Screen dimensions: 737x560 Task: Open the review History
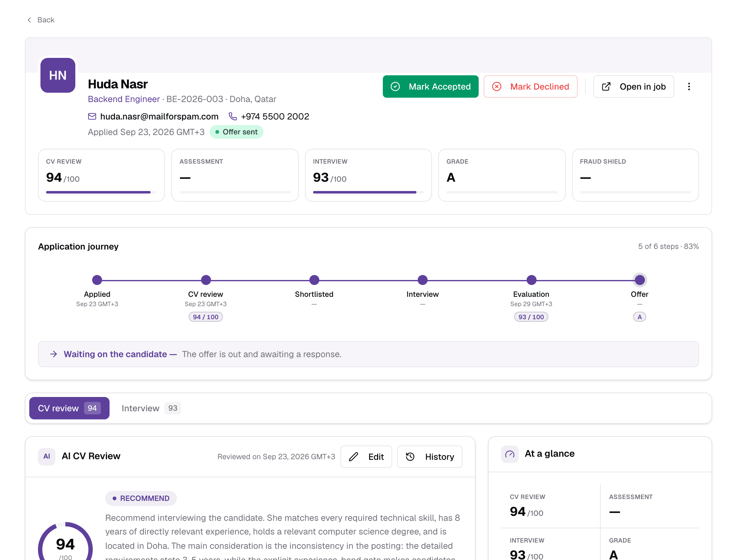pos(430,457)
